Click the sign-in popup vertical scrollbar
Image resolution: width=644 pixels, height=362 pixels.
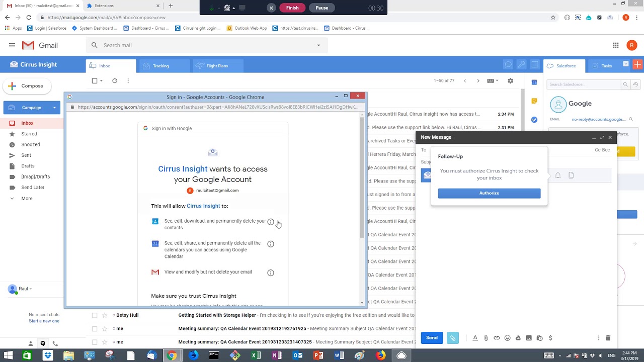[x=362, y=179]
